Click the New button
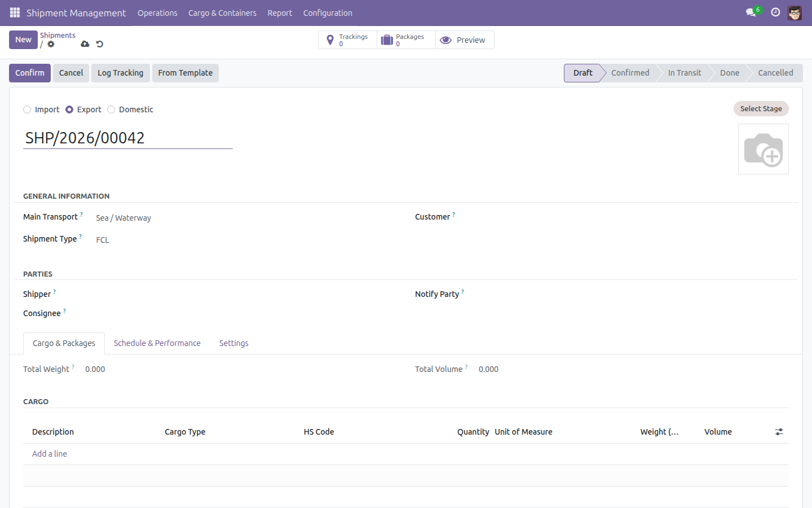Viewport: 812px width, 508px height. (23, 40)
